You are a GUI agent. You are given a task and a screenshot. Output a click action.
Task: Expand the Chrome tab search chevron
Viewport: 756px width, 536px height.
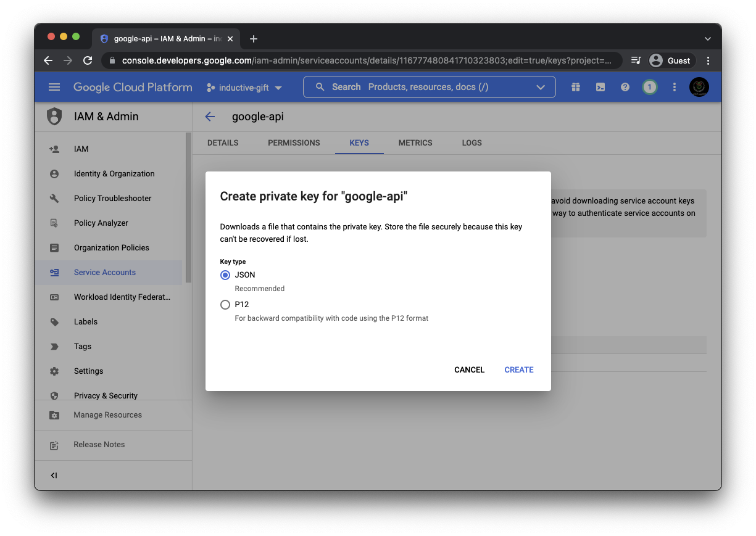point(708,39)
